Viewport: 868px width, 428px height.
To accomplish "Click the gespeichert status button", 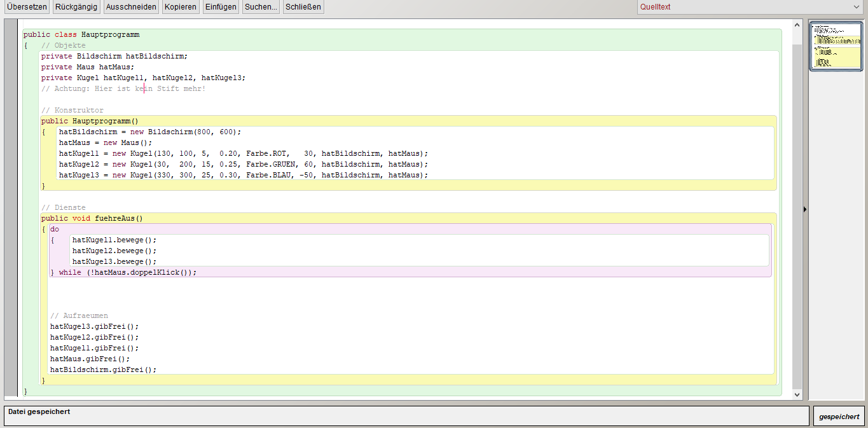I will 839,417.
